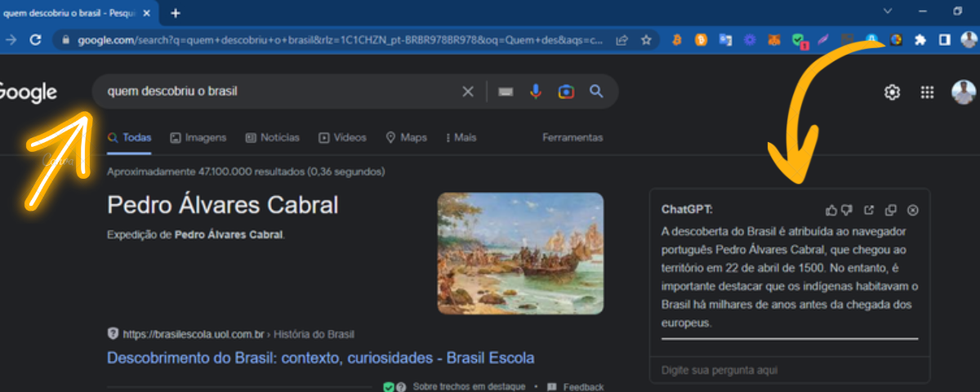The image size is (980, 392).
Task: Submit search with the magnifier icon
Action: 597,91
